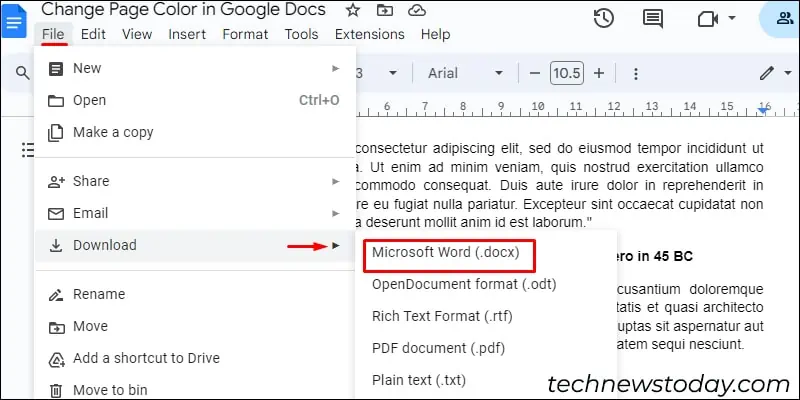Choose OpenDocument format (.odt) download
Screen dimensions: 800x400
[464, 284]
